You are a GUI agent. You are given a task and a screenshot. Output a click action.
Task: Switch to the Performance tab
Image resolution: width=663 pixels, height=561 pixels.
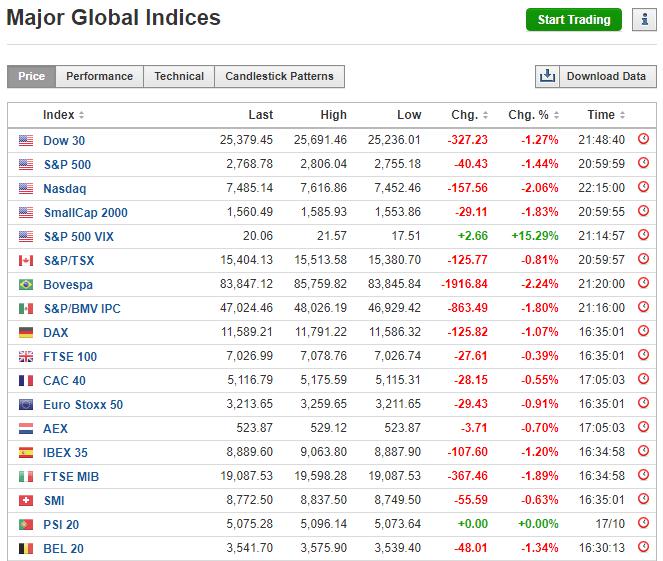point(99,76)
